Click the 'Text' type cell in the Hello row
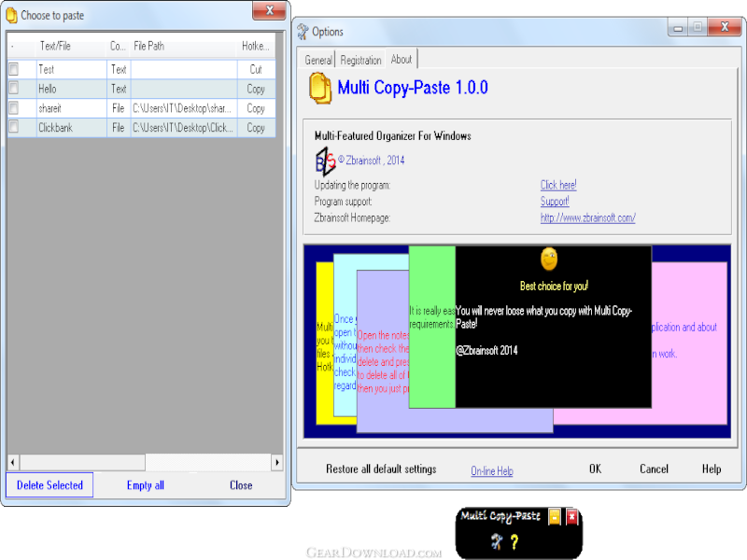This screenshot has width=747, height=560. pos(119,89)
